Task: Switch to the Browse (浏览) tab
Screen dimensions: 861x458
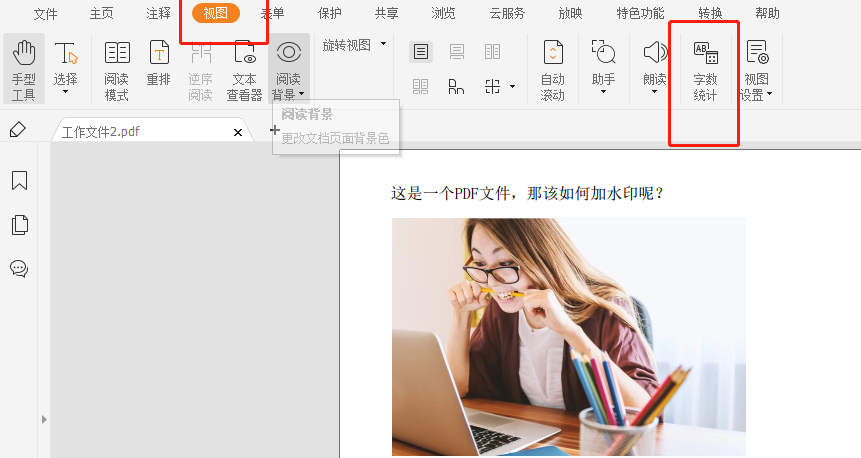Action: [443, 14]
